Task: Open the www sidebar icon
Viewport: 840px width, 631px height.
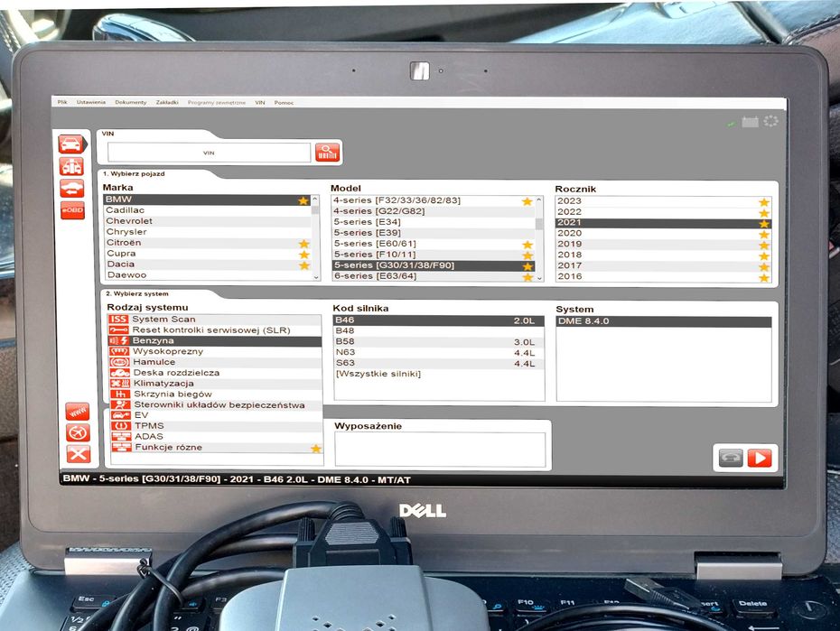Action: tap(78, 412)
